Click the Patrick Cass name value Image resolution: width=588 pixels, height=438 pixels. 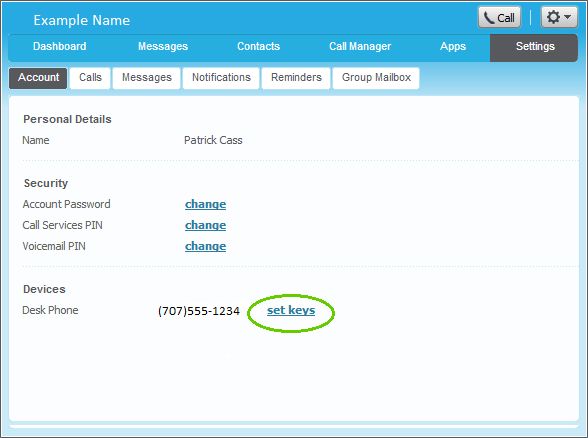click(x=213, y=140)
